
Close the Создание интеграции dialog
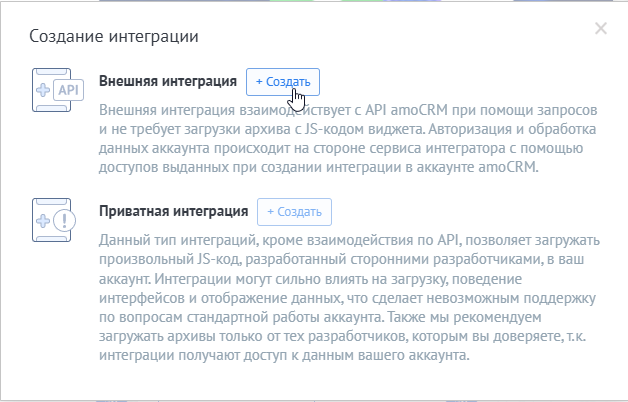pos(600,29)
